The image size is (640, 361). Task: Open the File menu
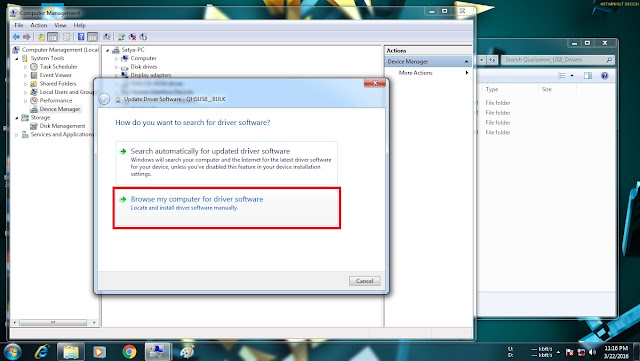[x=19, y=25]
